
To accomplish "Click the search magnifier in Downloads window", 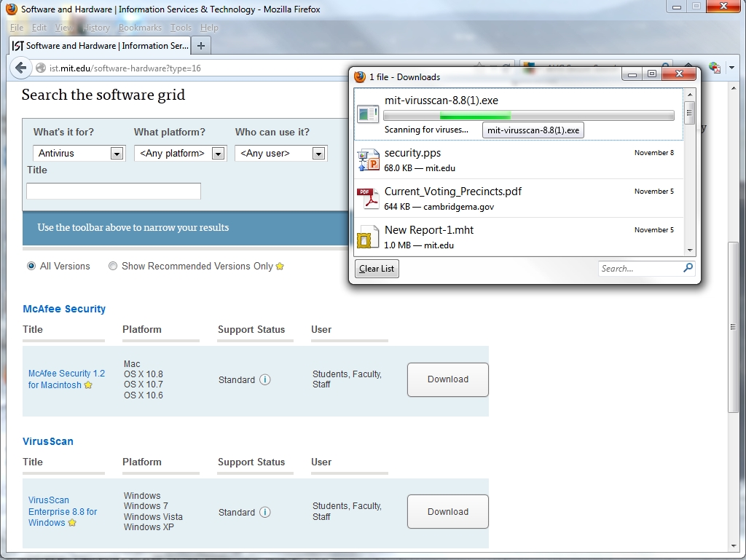I will tap(687, 268).
